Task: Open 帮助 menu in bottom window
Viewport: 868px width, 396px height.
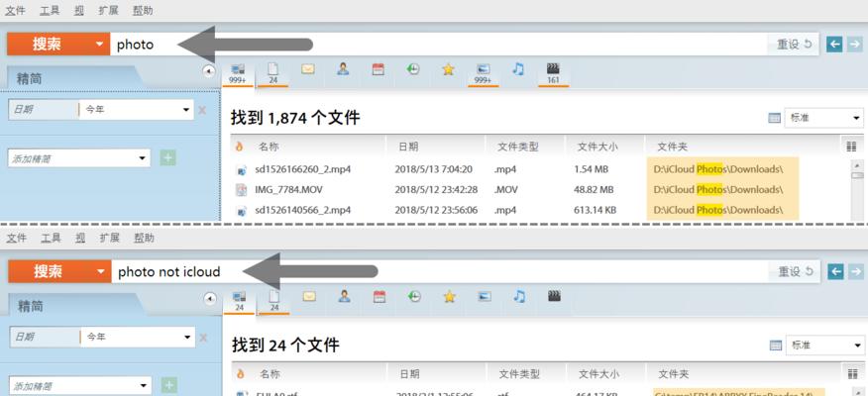Action: pos(144,238)
